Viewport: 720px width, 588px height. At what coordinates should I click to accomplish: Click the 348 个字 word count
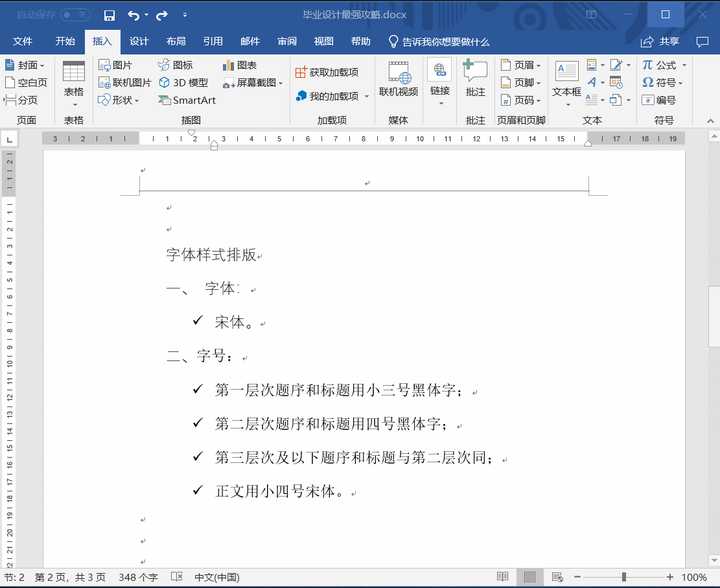(x=138, y=577)
